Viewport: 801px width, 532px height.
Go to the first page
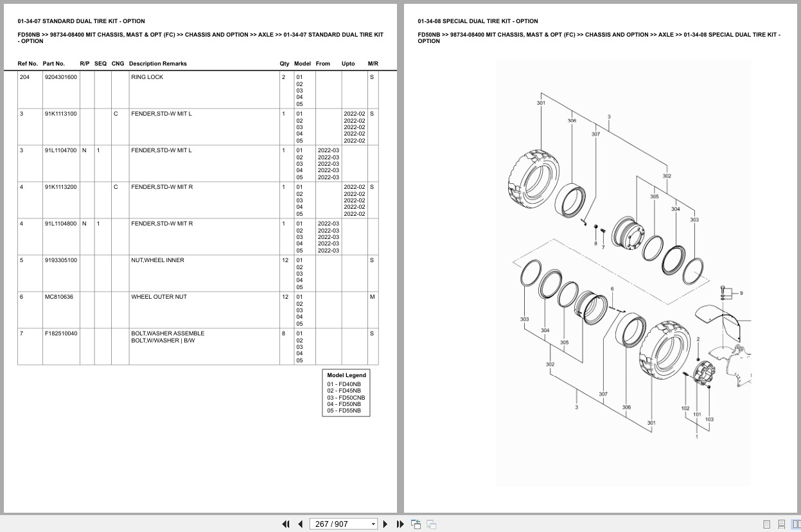click(x=286, y=524)
